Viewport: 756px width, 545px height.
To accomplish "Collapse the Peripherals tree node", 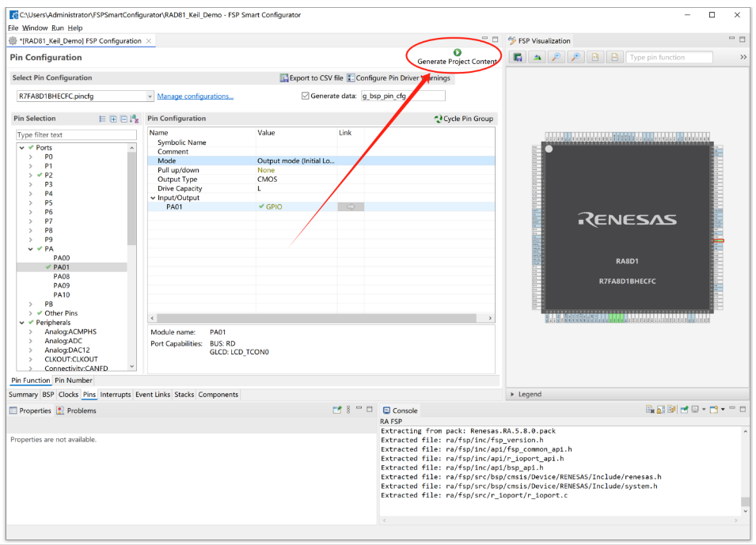I will point(21,323).
